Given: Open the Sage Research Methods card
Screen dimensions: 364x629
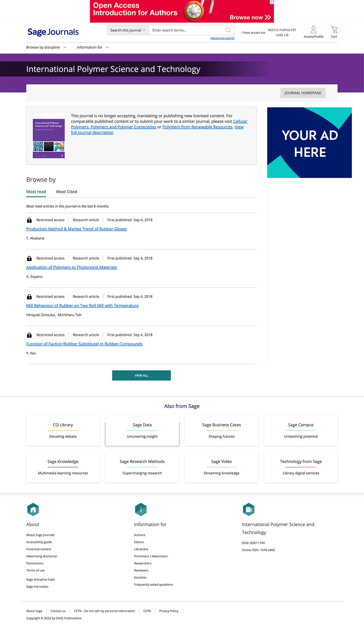Looking at the screenshot, I should coord(142,467).
